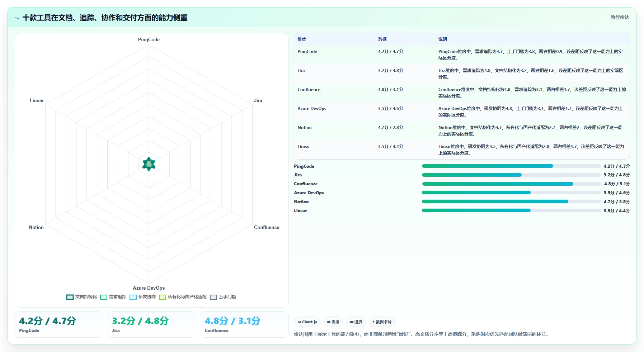Image resolution: width=644 pixels, height=352 pixels.
Task: Toggle the 私有化与国产化适配 legend series
Action: point(183,297)
